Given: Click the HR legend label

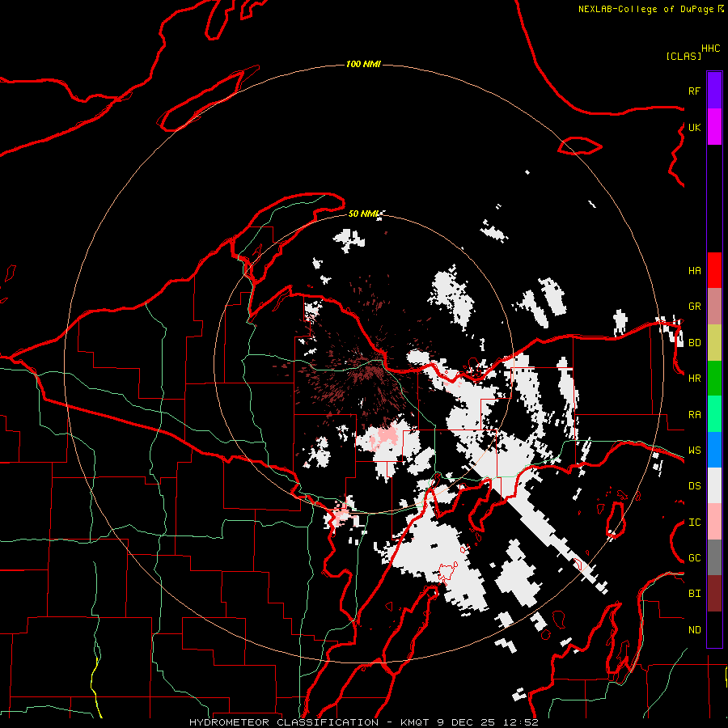Looking at the screenshot, I should (x=694, y=379).
